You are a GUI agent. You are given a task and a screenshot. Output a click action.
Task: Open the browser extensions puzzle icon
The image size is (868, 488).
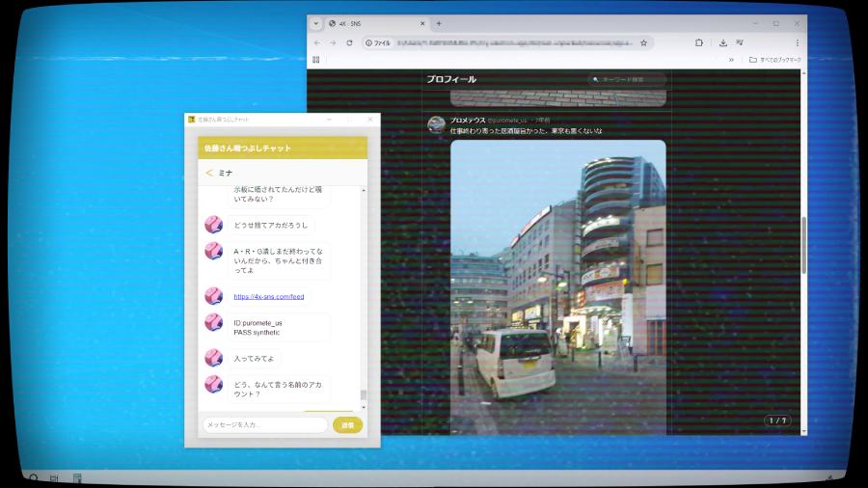pos(699,43)
